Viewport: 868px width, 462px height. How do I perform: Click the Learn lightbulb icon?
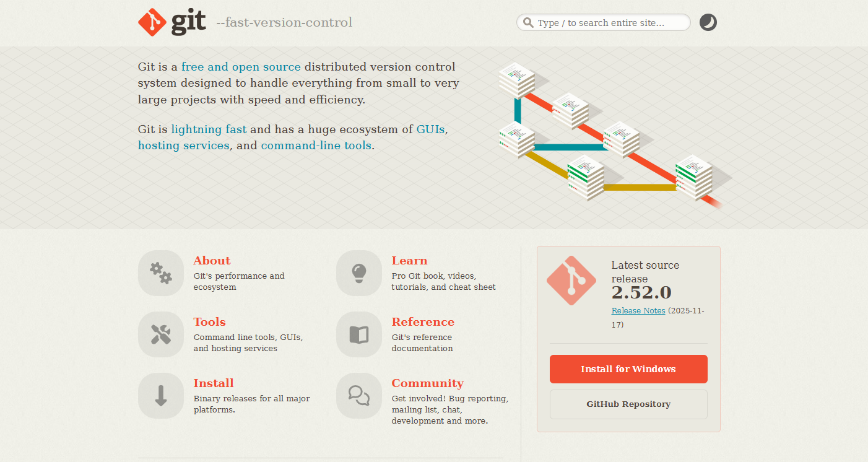coord(359,273)
